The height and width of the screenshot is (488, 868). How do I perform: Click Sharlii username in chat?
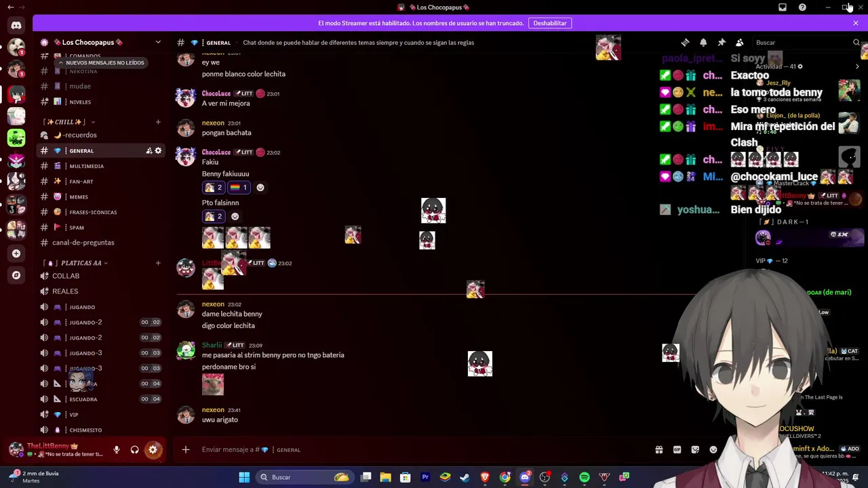(x=212, y=345)
